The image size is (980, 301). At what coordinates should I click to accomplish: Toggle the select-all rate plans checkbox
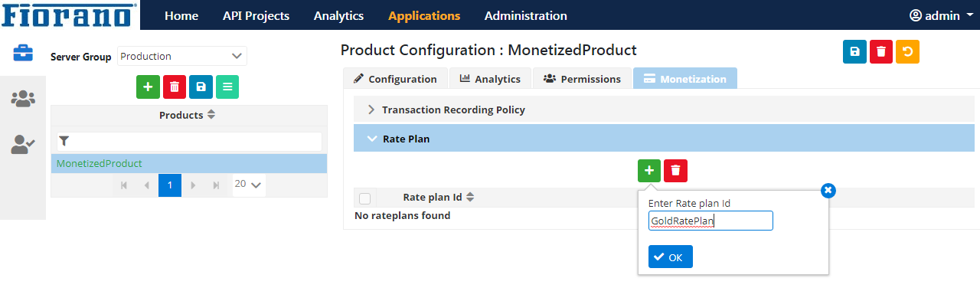coord(365,198)
